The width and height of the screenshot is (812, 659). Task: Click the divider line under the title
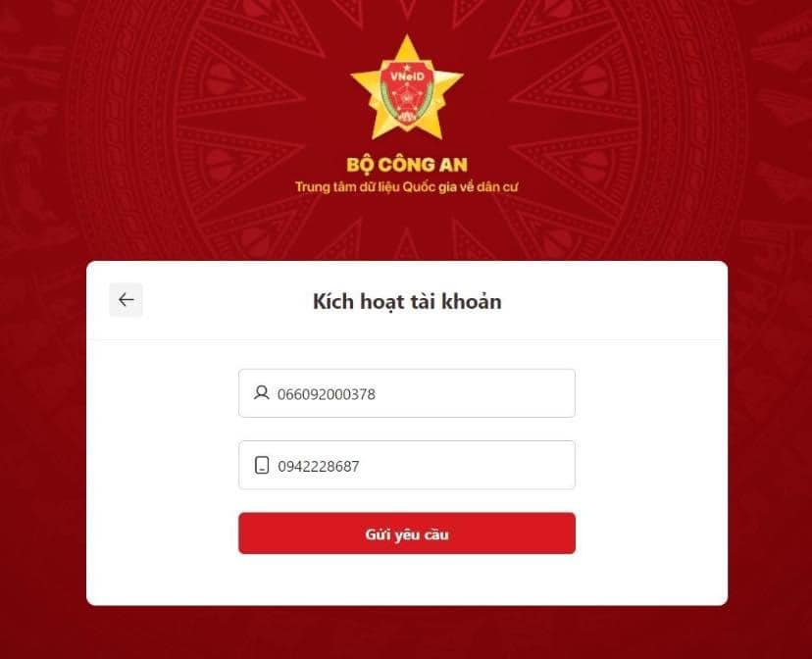coord(407,339)
